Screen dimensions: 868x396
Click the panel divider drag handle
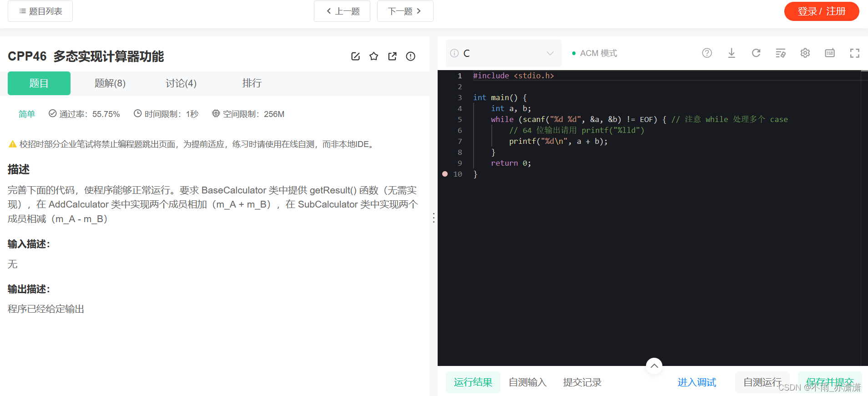pos(434,218)
